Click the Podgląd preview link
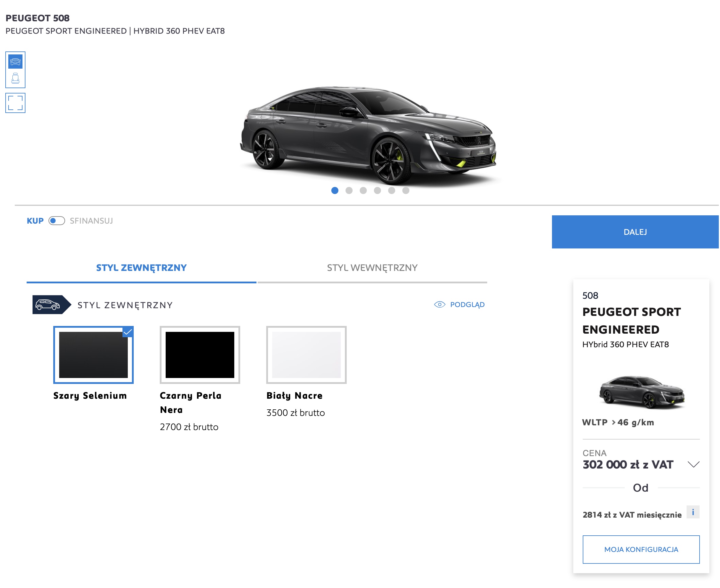720x588 pixels. (x=467, y=305)
